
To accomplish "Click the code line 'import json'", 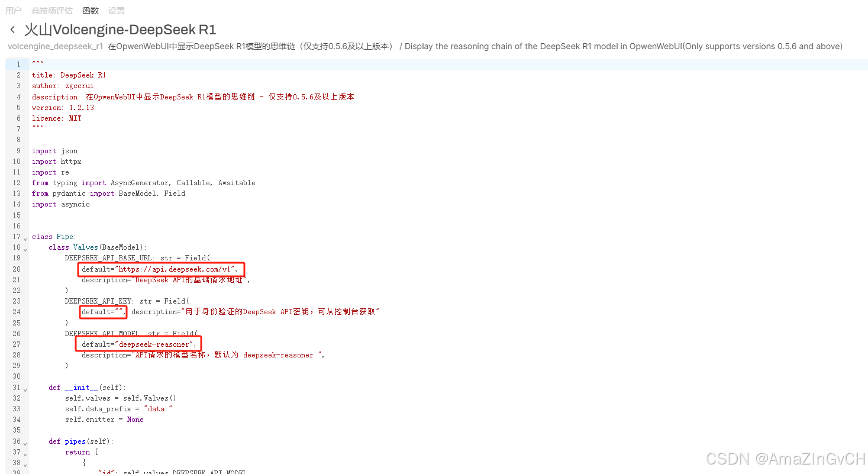I will click(x=55, y=151).
